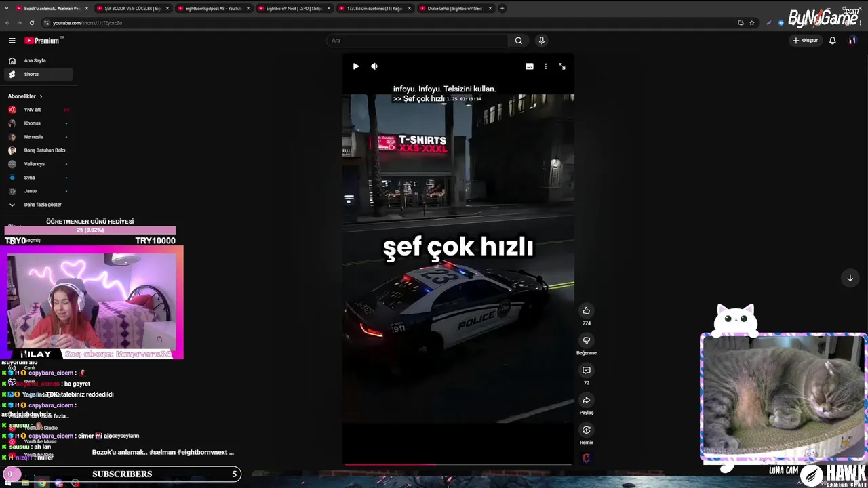Image resolution: width=868 pixels, height=488 pixels.
Task: Like the Short with 774 likes
Action: (587, 310)
